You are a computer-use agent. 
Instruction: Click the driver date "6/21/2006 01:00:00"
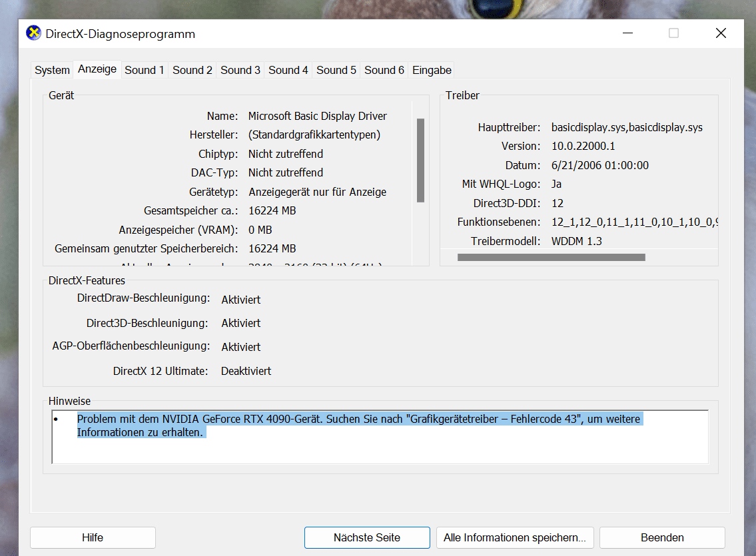point(600,166)
